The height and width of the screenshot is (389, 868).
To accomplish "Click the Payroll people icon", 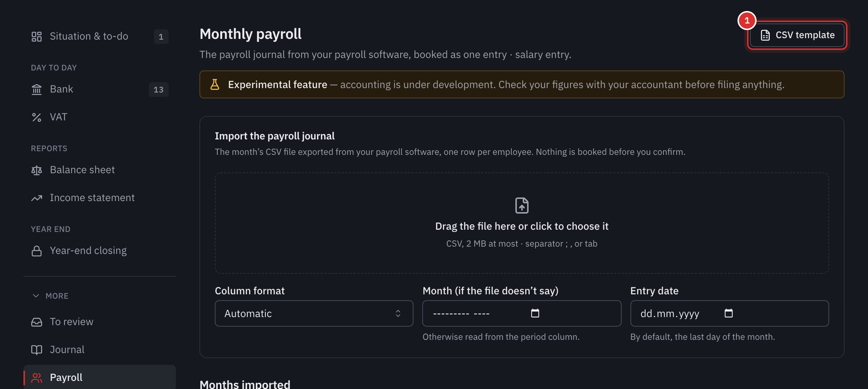I will click(37, 378).
